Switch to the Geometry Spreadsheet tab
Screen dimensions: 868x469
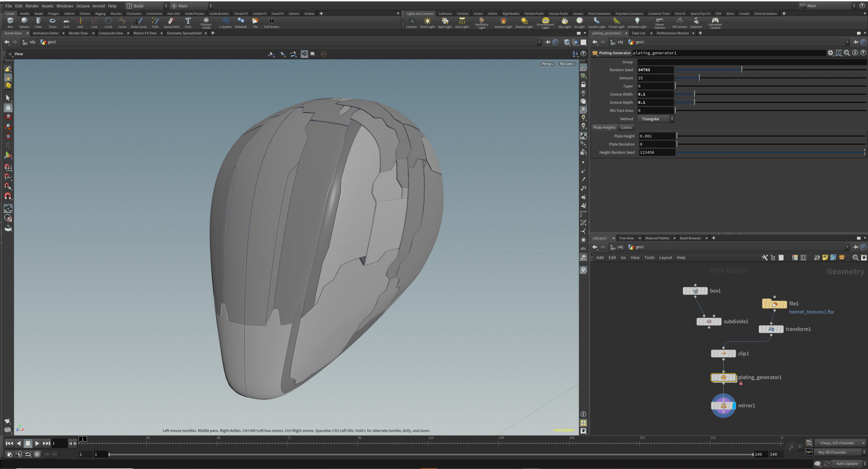click(x=184, y=33)
